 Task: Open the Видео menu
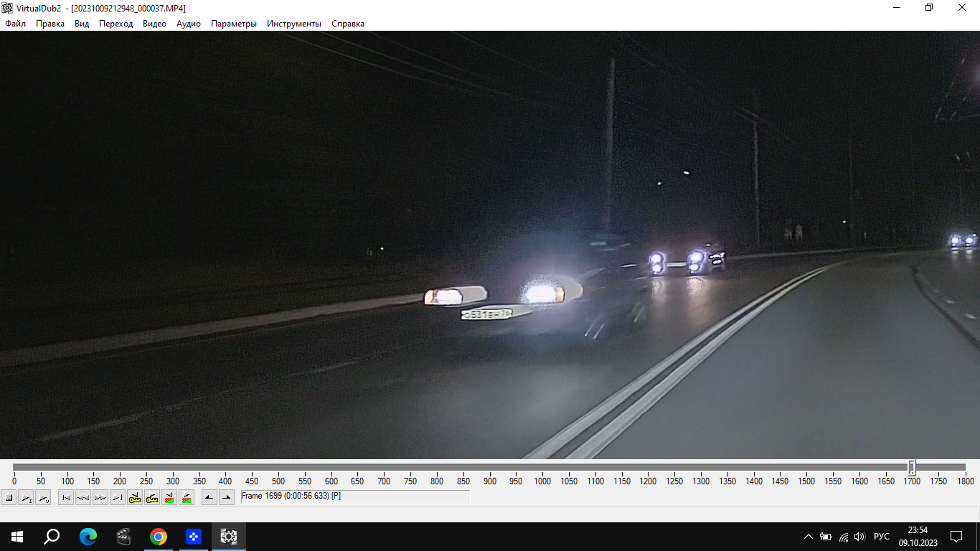click(154, 24)
